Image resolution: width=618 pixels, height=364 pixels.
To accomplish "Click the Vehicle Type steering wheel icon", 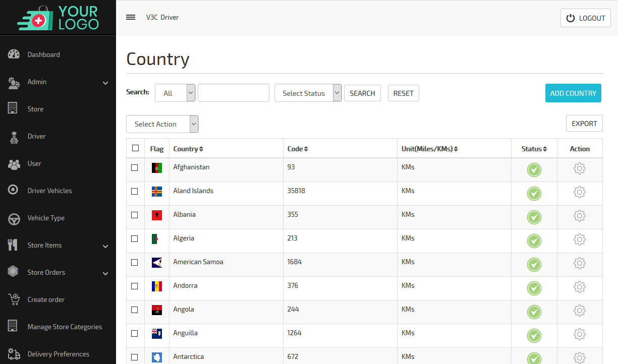I will pyautogui.click(x=14, y=218).
